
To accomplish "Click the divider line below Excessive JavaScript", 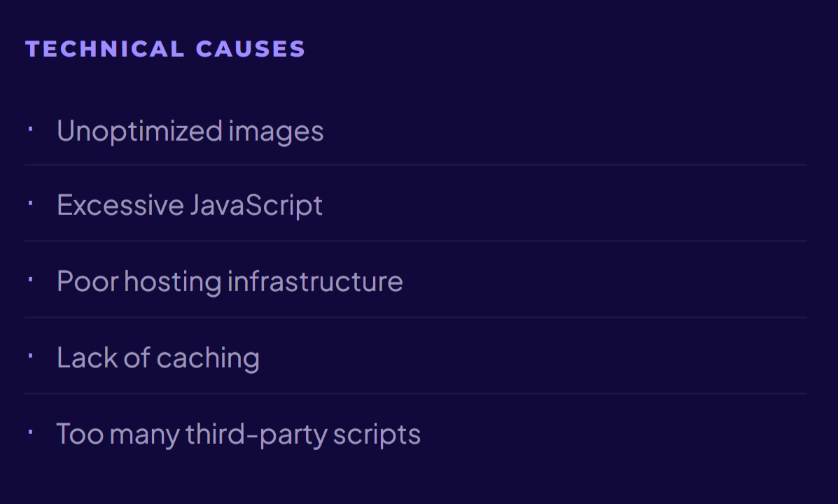I will click(416, 241).
